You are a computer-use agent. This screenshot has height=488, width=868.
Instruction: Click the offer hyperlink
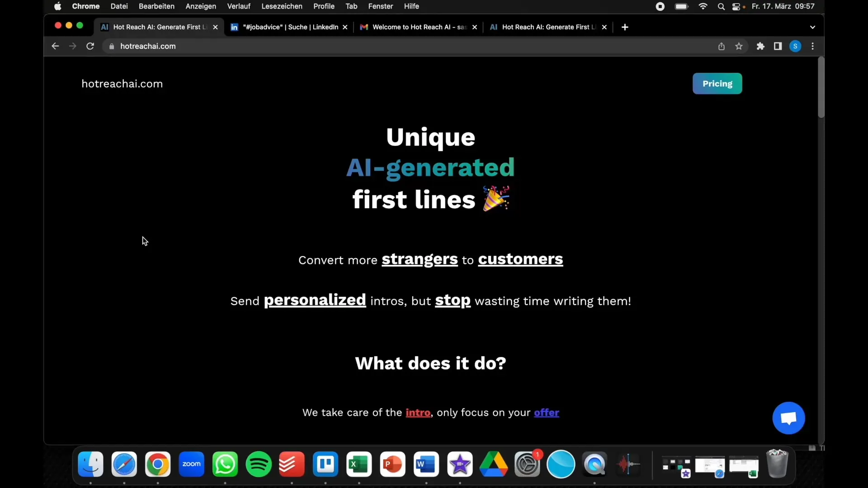(546, 412)
